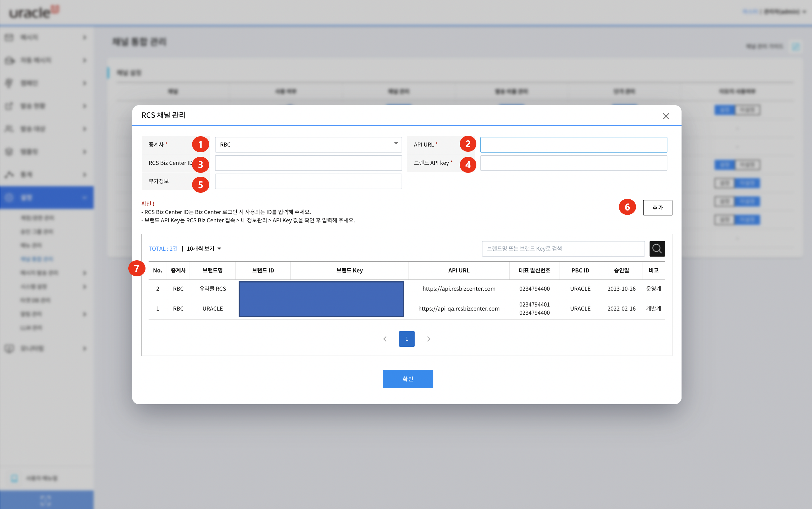
Task: Click the TOTAL : 2건 count
Action: [x=163, y=249]
